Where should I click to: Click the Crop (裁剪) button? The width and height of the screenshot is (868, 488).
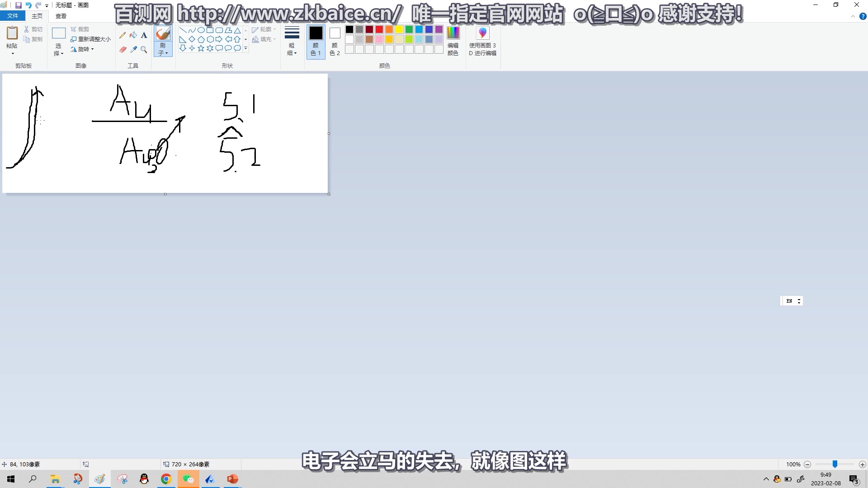[x=80, y=29]
